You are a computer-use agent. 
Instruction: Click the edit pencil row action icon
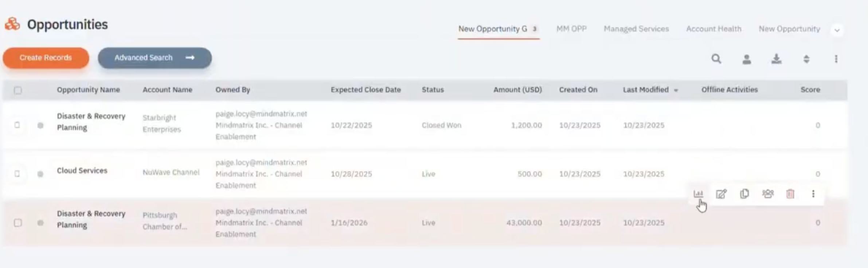click(x=721, y=194)
